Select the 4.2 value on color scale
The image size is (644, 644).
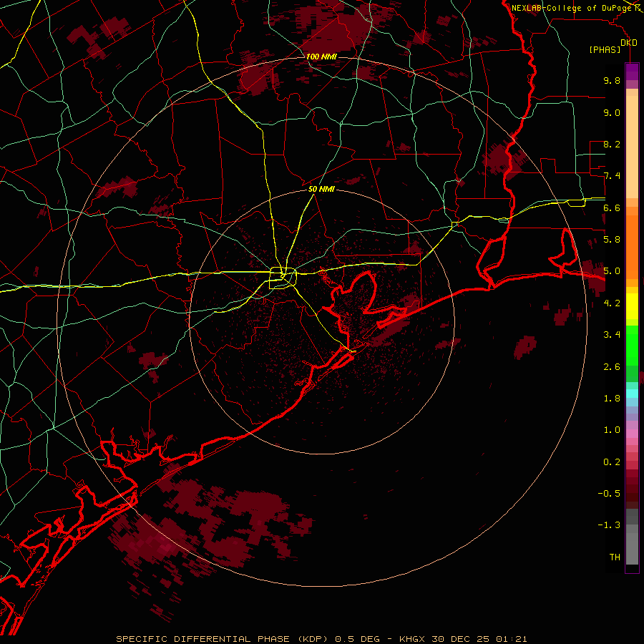point(612,303)
